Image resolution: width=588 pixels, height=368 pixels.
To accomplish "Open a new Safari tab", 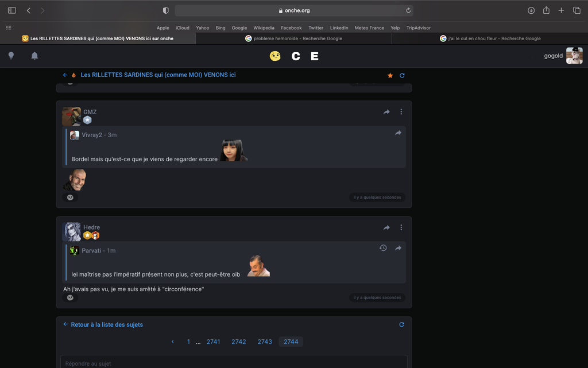I will (561, 10).
